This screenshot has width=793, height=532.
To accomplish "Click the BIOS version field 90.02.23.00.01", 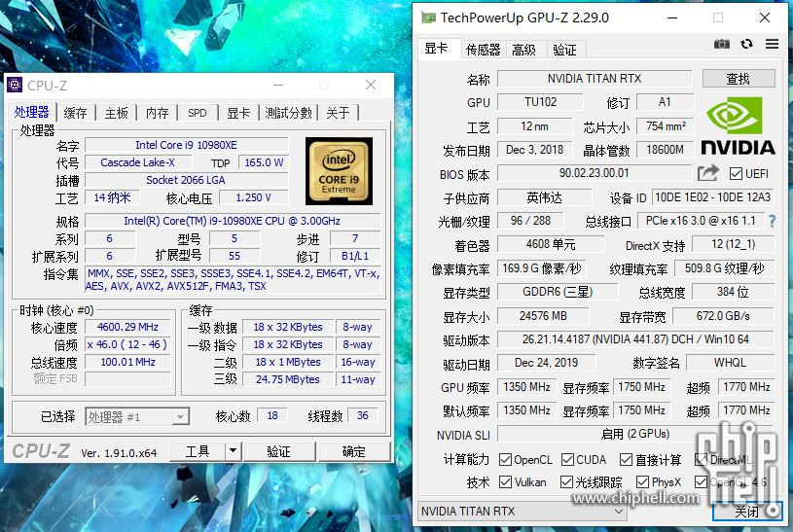I will 594,173.
